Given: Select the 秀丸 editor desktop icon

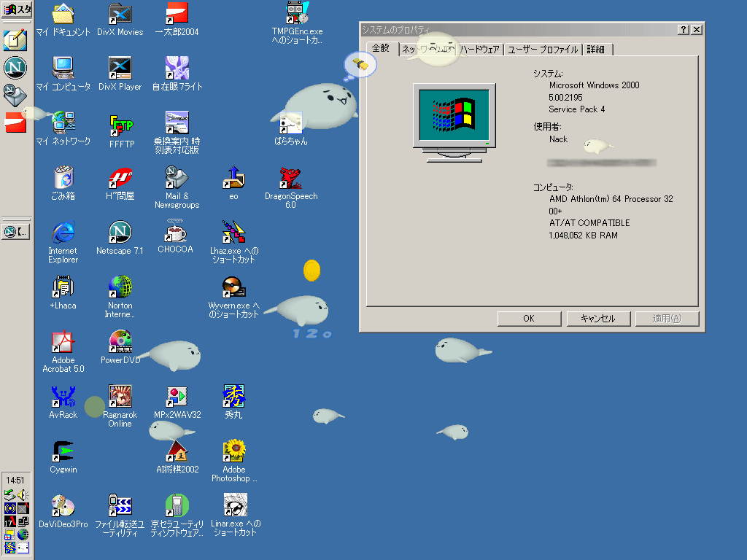Looking at the screenshot, I should tap(233, 402).
